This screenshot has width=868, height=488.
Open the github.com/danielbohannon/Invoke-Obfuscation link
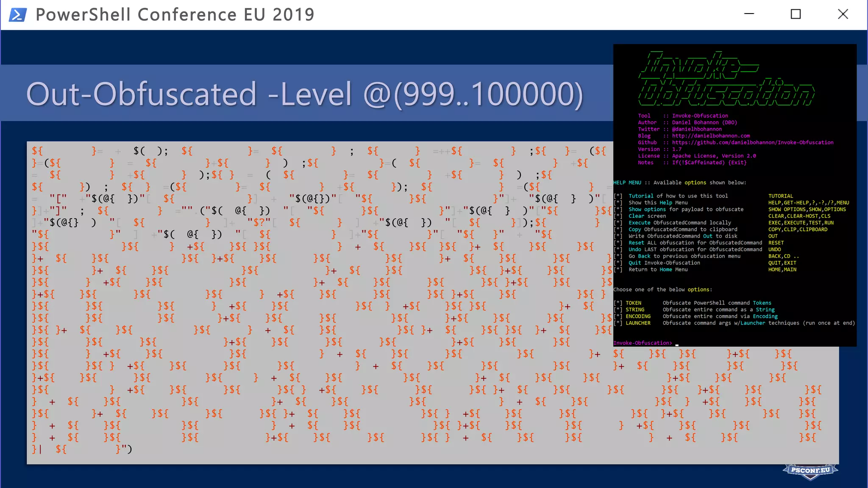pyautogui.click(x=753, y=143)
